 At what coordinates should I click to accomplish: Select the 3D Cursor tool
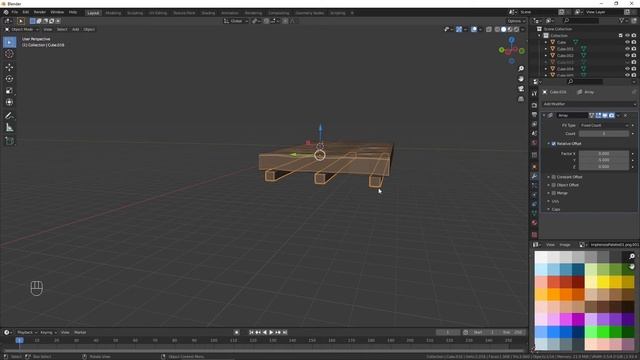pos(9,54)
